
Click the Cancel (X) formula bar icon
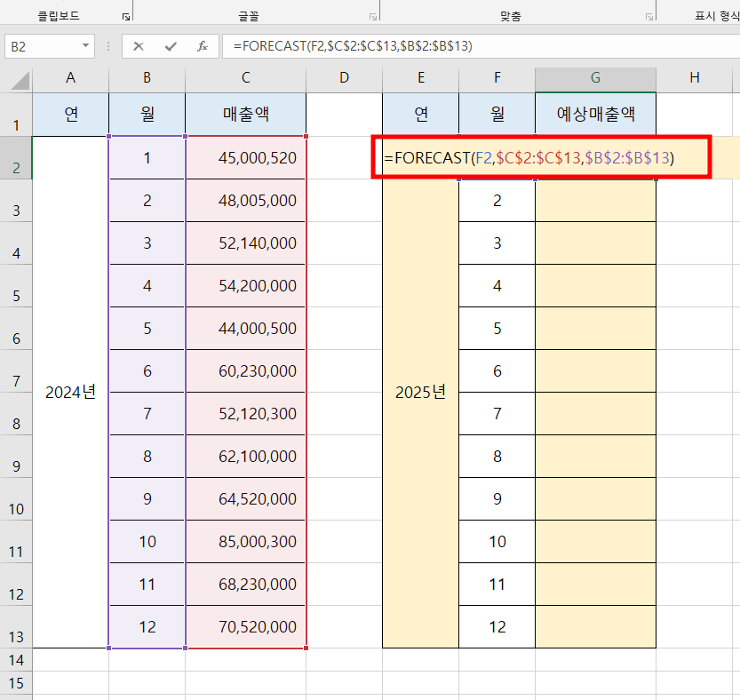pyautogui.click(x=139, y=46)
